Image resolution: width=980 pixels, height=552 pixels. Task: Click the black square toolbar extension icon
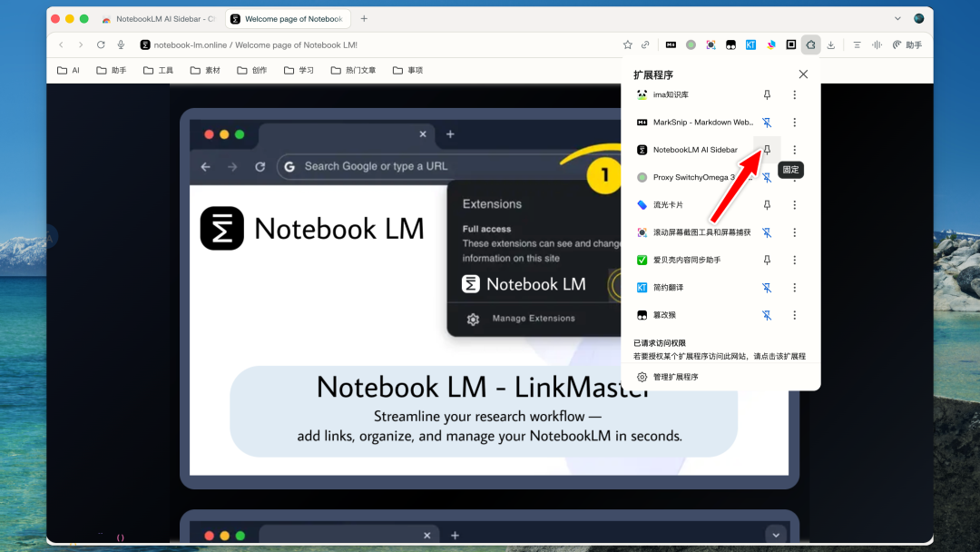790,45
